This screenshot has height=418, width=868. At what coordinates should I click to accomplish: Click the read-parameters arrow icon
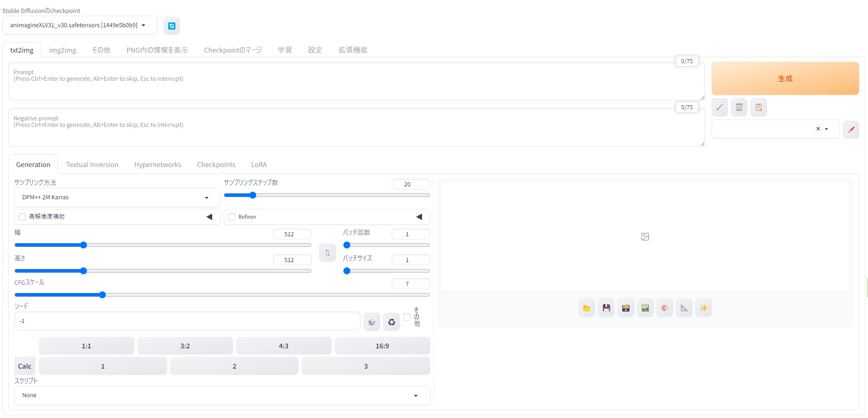[719, 107]
